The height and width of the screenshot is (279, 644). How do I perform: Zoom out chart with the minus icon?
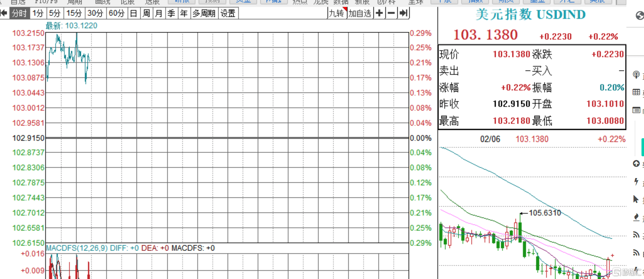coord(391,13)
